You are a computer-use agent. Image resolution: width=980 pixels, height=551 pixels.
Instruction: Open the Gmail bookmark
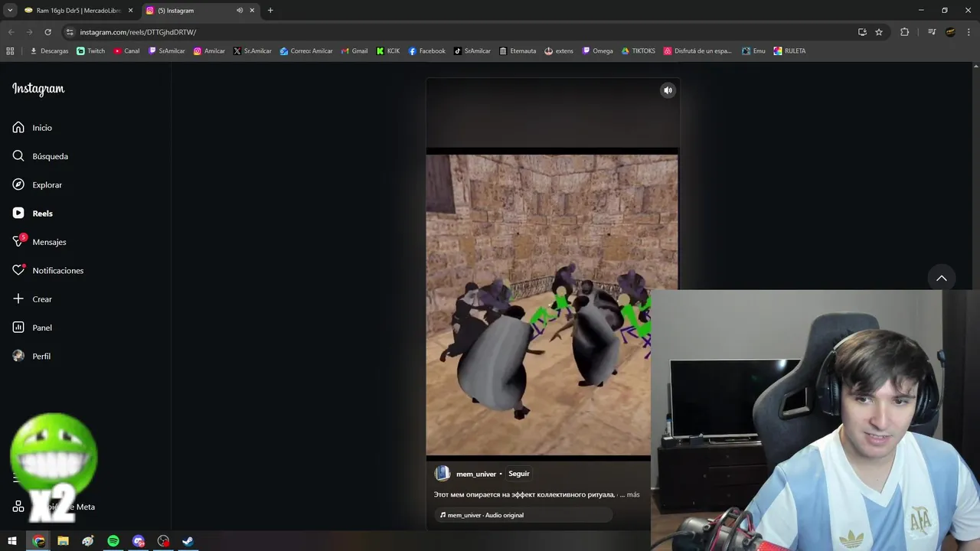[x=354, y=51]
